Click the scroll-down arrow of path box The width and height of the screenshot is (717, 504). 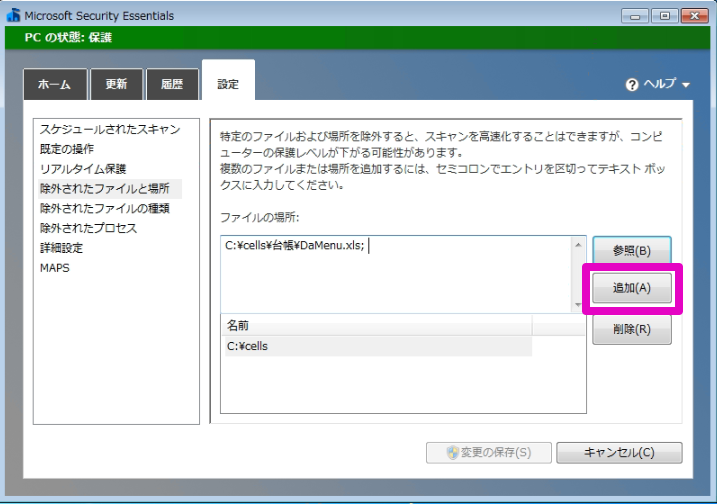pos(578,305)
